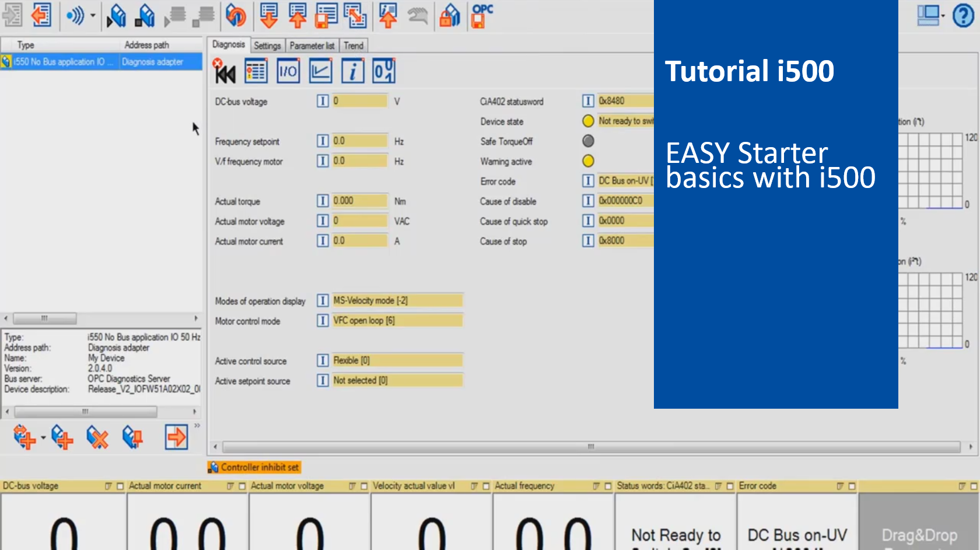The image size is (980, 550).
Task: Open the Help question mark icon
Action: (964, 16)
